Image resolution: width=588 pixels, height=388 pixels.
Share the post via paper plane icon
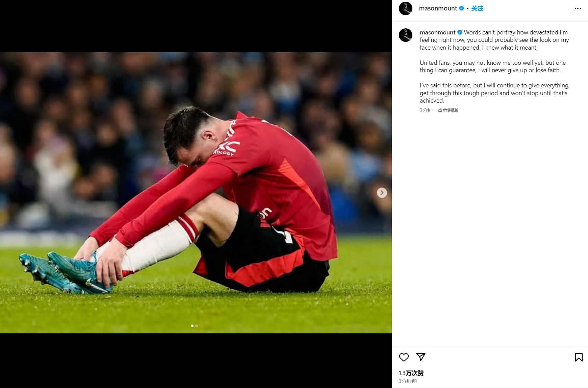(x=420, y=357)
